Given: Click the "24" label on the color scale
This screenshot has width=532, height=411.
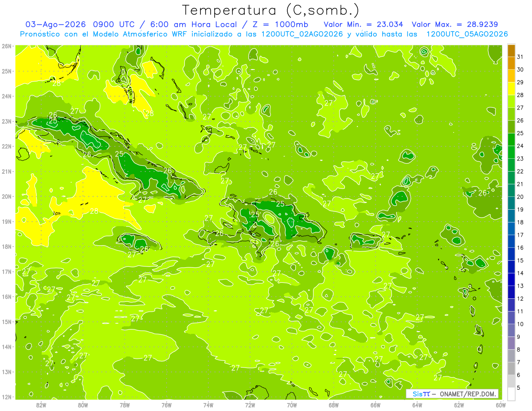Looking at the screenshot, I should pyautogui.click(x=520, y=146).
